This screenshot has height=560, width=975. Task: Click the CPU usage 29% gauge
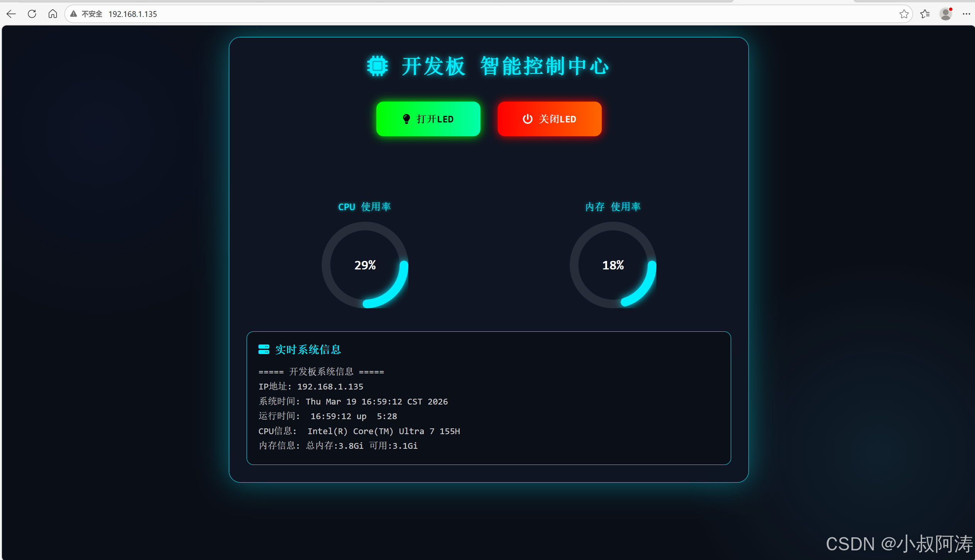click(365, 265)
